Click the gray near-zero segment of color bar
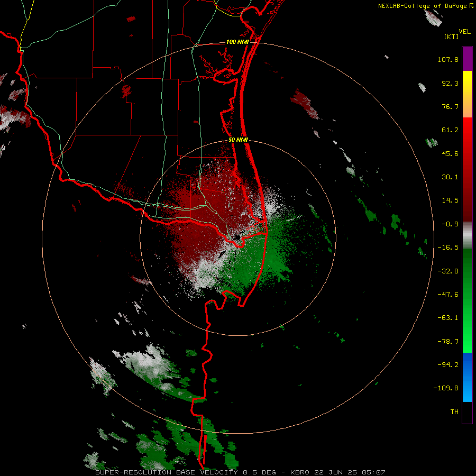This screenshot has width=476, height=476. click(467, 235)
